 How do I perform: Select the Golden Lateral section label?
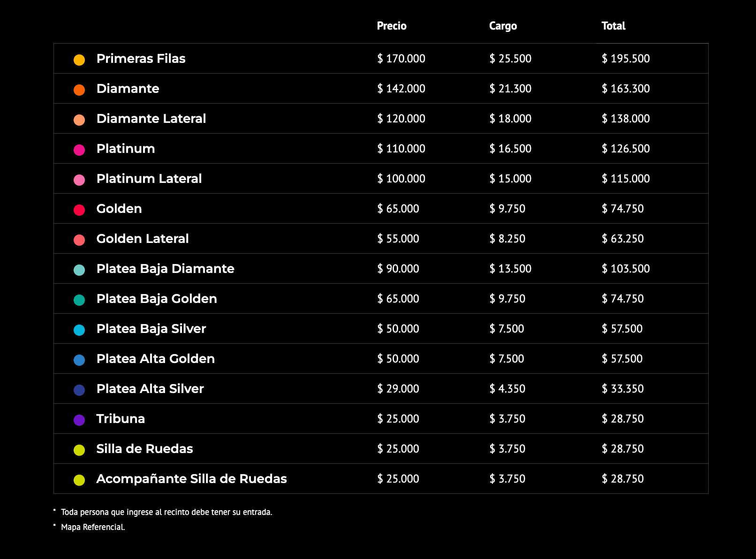(143, 239)
